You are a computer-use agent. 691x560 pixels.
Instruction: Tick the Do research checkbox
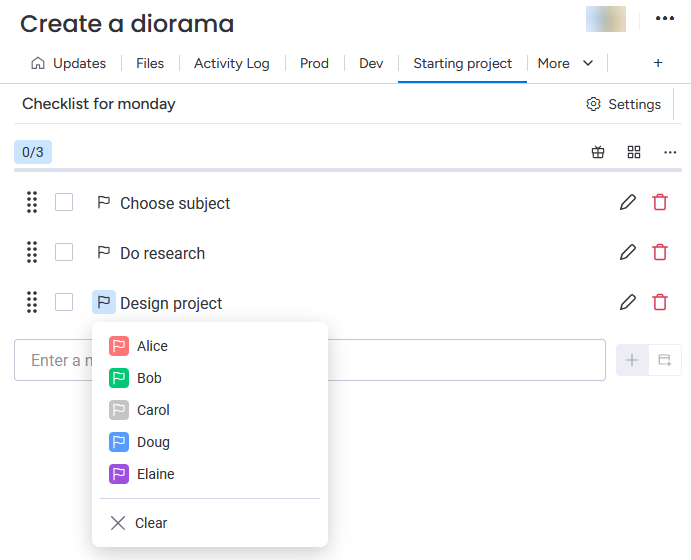coord(64,253)
